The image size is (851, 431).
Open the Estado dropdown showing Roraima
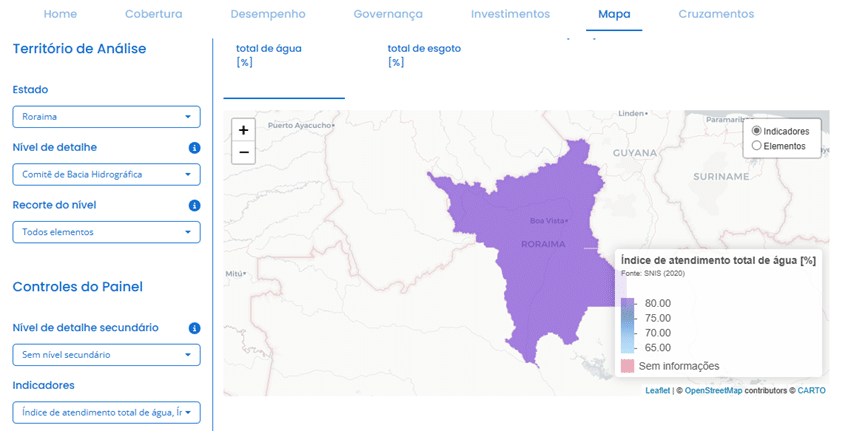tap(106, 117)
